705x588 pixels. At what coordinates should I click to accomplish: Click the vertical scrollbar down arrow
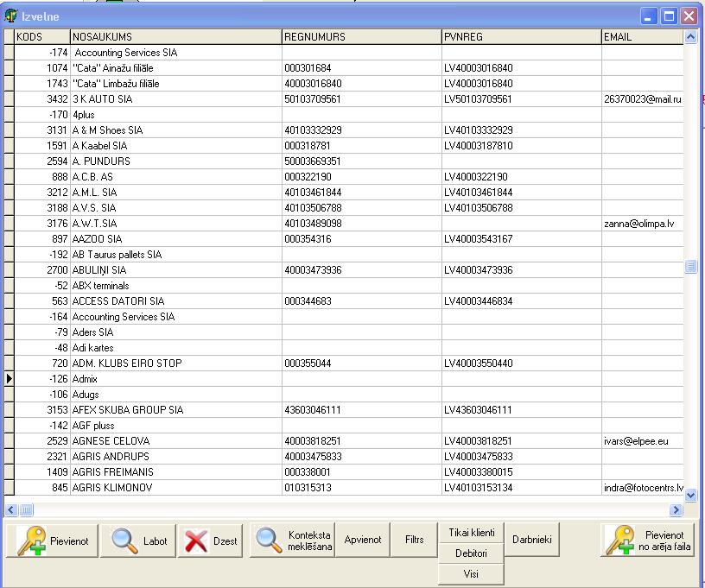690,496
